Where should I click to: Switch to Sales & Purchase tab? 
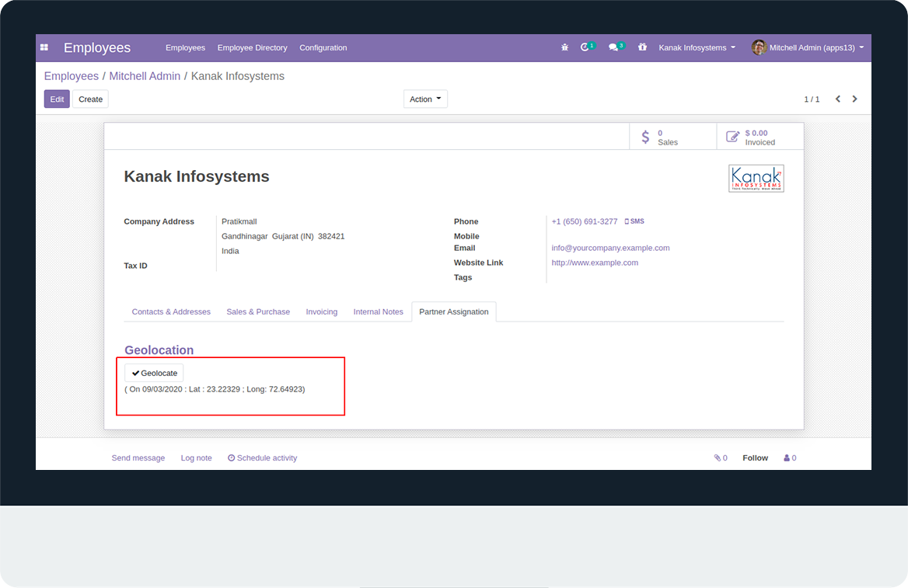(258, 311)
